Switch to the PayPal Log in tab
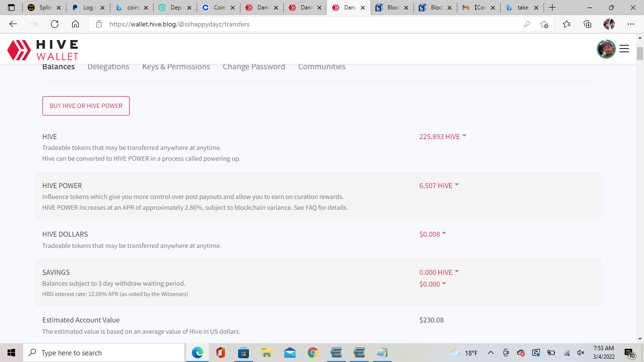This screenshot has height=362, width=644. tap(87, 8)
